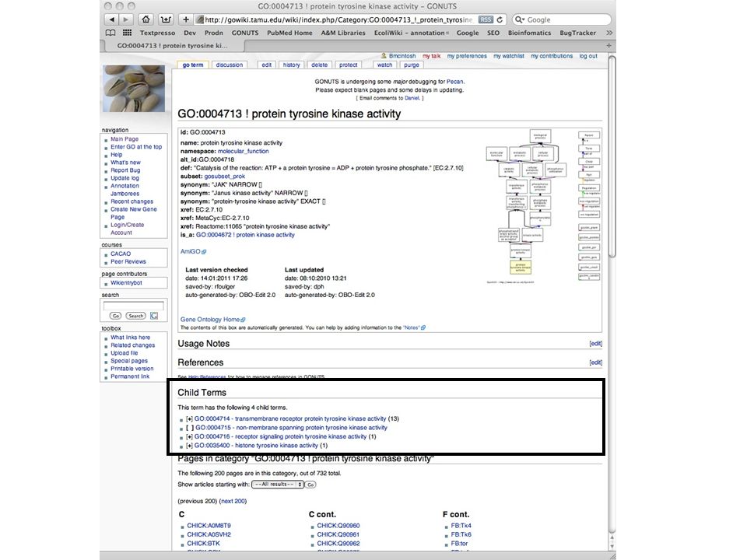This screenshot has height=560, width=747.
Task: Click the pistachio logo image
Action: [134, 89]
